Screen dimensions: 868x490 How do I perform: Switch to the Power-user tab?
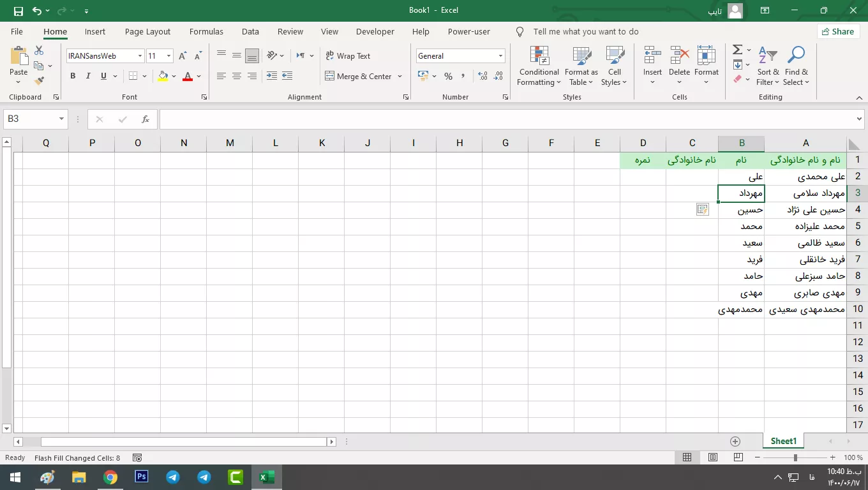(469, 31)
